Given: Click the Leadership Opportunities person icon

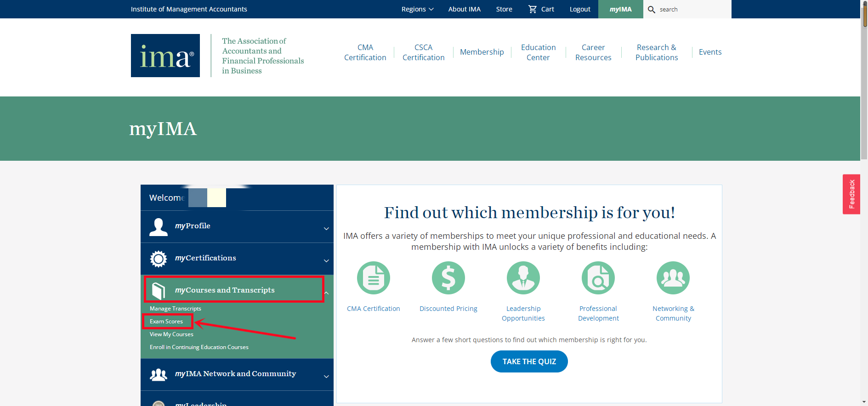Looking at the screenshot, I should pos(523,278).
